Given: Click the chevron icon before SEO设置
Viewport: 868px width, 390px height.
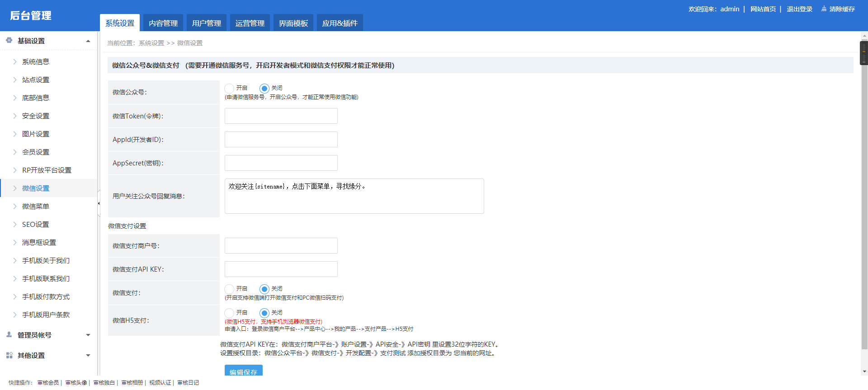Looking at the screenshot, I should coord(15,224).
